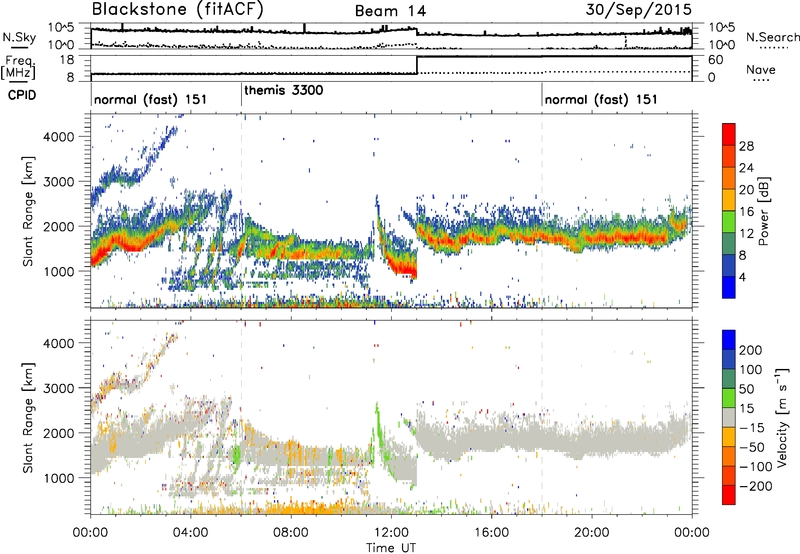
Task: Click the 'Power [dB]' color bar title
Action: pos(764,211)
